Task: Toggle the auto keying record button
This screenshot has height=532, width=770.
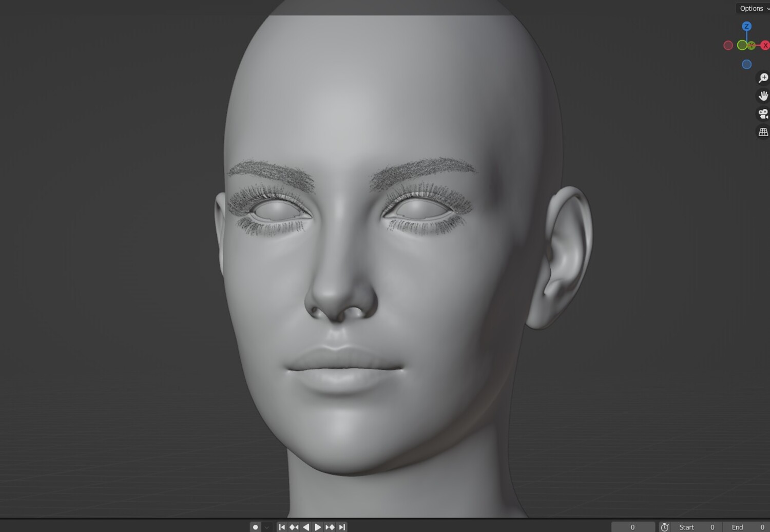Action: (255, 527)
